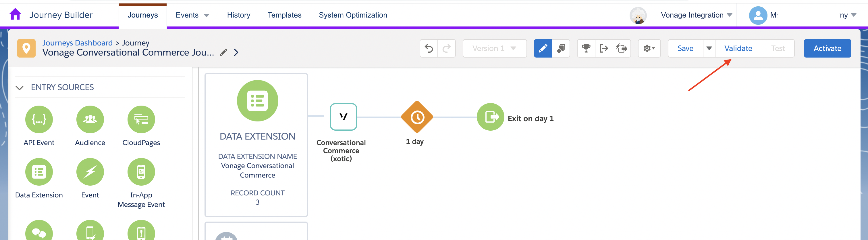The height and width of the screenshot is (240, 868).
Task: Open exit criteria icon in toolbar
Action: point(604,49)
